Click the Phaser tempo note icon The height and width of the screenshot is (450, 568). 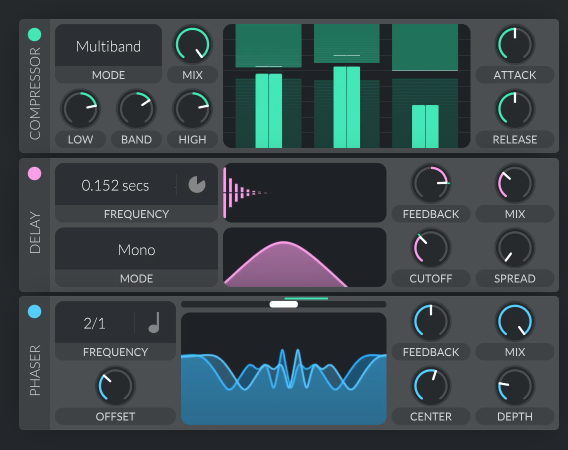pos(154,322)
